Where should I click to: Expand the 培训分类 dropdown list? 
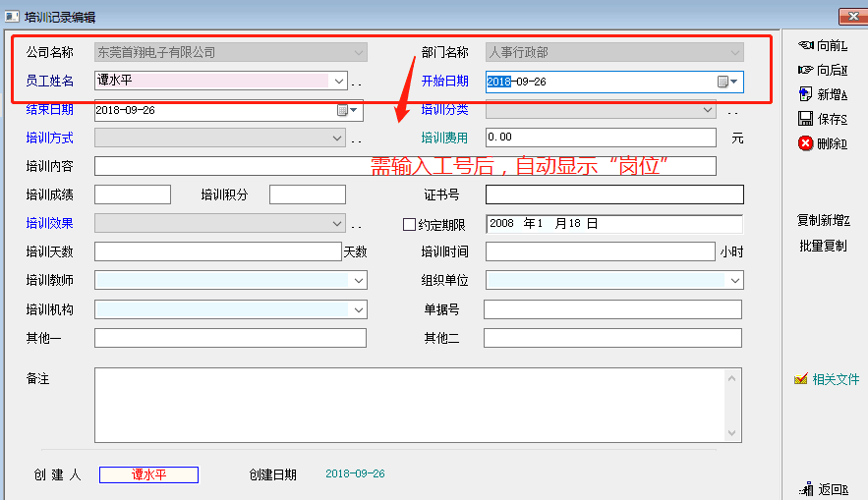tap(708, 110)
